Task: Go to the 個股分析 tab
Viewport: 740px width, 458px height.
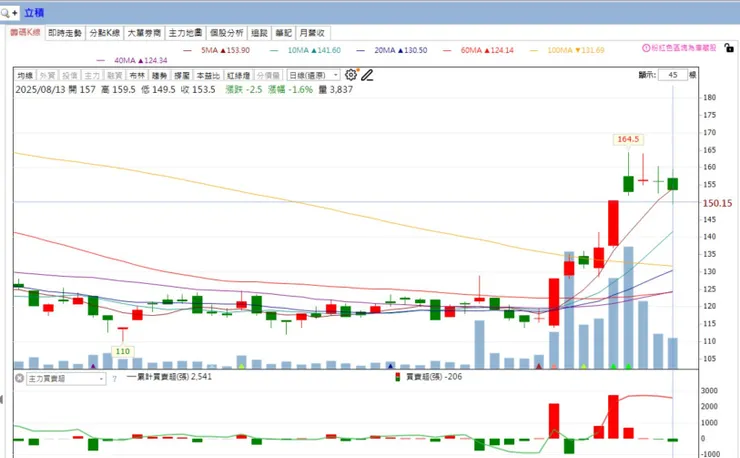Action: [227, 33]
